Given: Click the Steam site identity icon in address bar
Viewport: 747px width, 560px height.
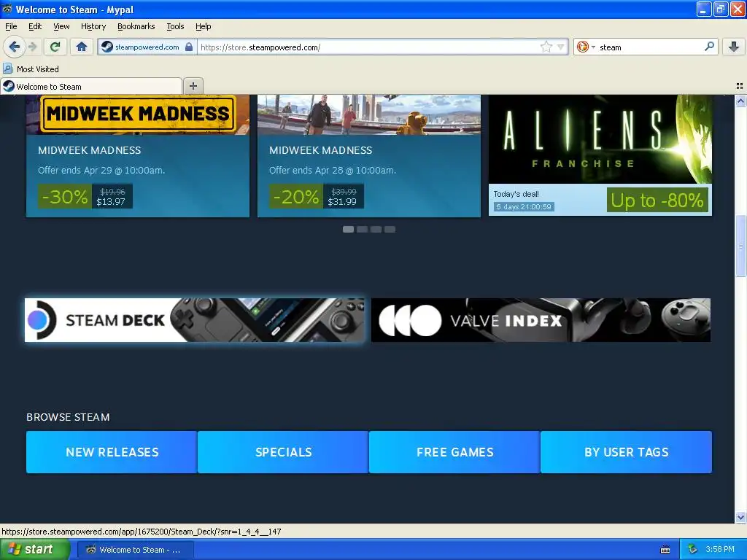Looking at the screenshot, I should click(x=107, y=47).
